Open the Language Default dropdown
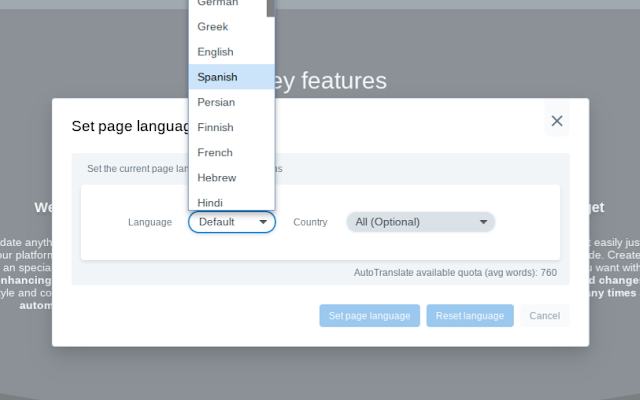Image resolution: width=640 pixels, height=400 pixels. click(x=232, y=222)
